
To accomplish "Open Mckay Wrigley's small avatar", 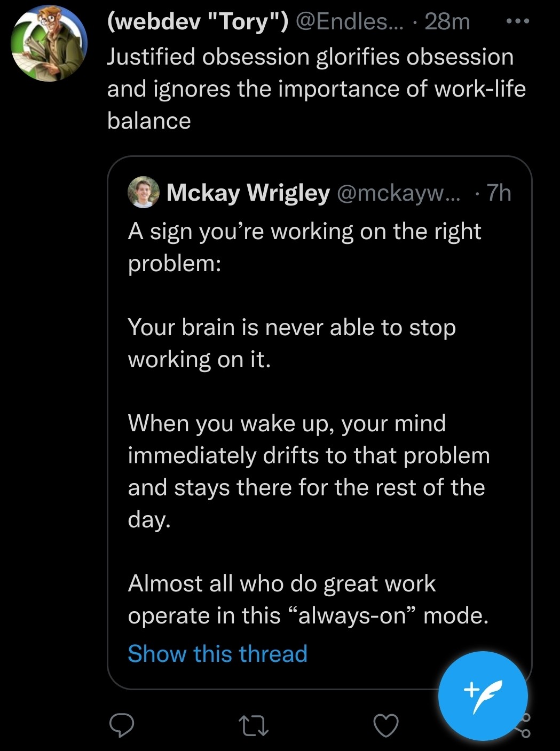I will pyautogui.click(x=144, y=192).
